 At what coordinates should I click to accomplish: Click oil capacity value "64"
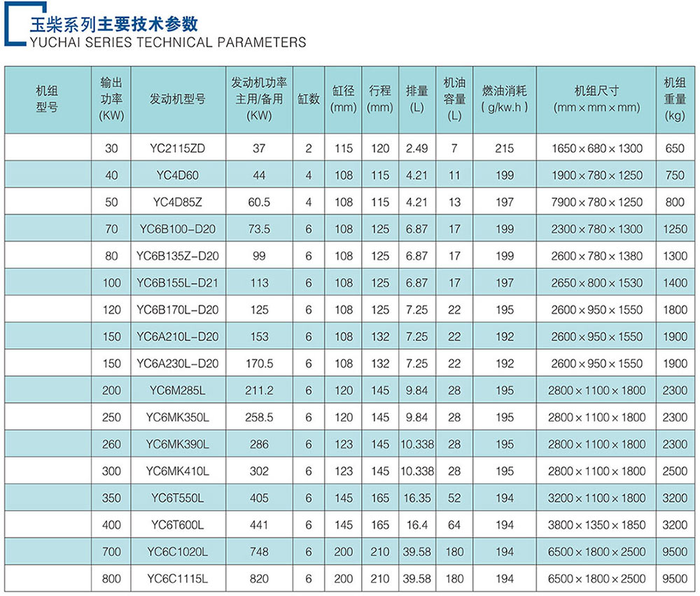pyautogui.click(x=454, y=525)
